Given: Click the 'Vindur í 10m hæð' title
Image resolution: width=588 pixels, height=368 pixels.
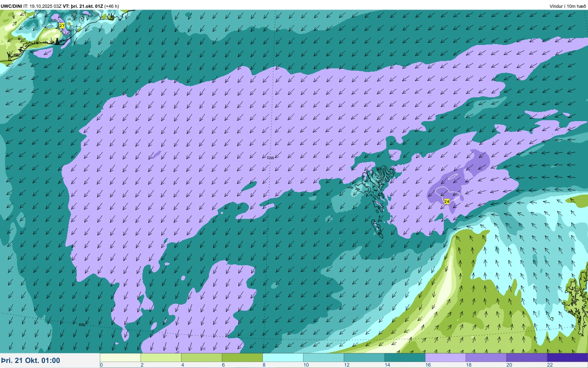Looking at the screenshot, I should pos(568,6).
